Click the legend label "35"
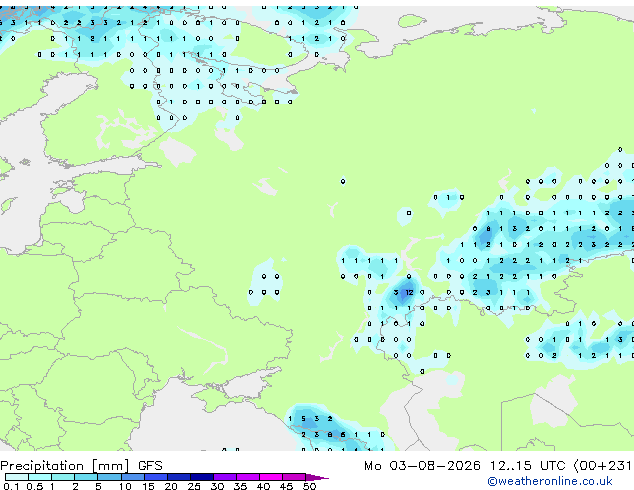This screenshot has height=490, width=634. pyautogui.click(x=240, y=486)
